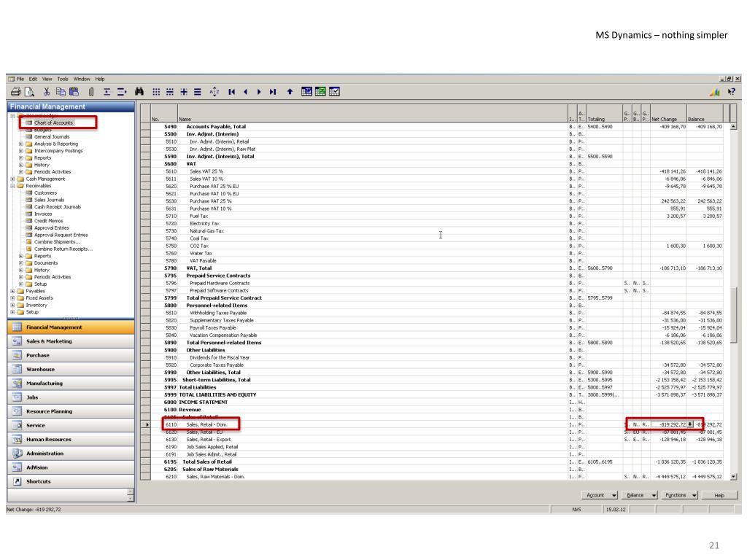This screenshot has height=560, width=747.
Task: Click the Shortcuts icon in navigation pane
Action: [18, 481]
